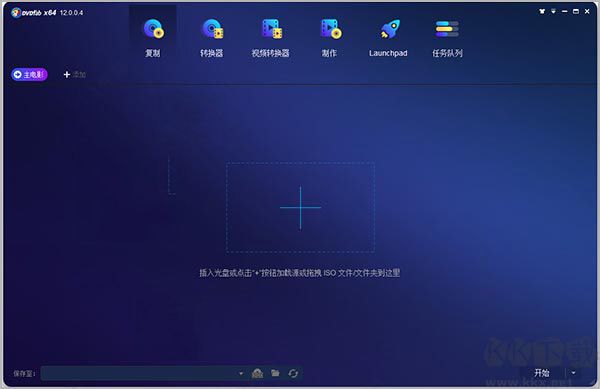Open the 复制 (Copy) module
The width and height of the screenshot is (600, 389).
point(153,38)
